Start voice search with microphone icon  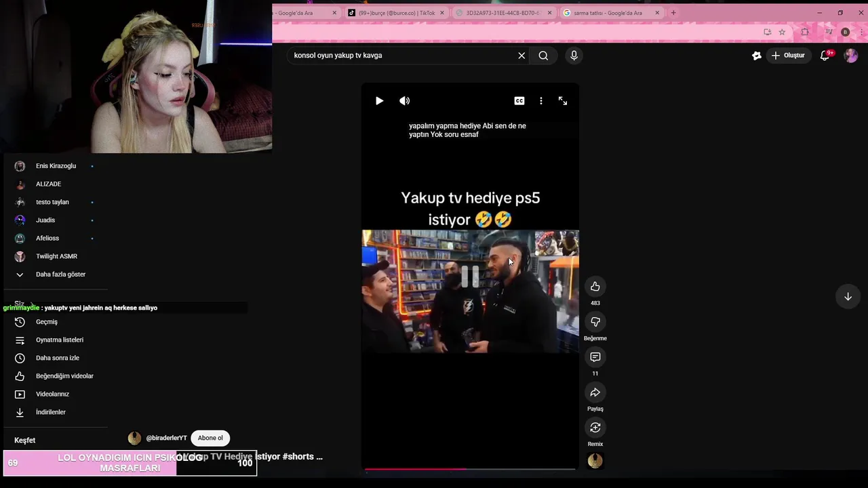coord(574,56)
